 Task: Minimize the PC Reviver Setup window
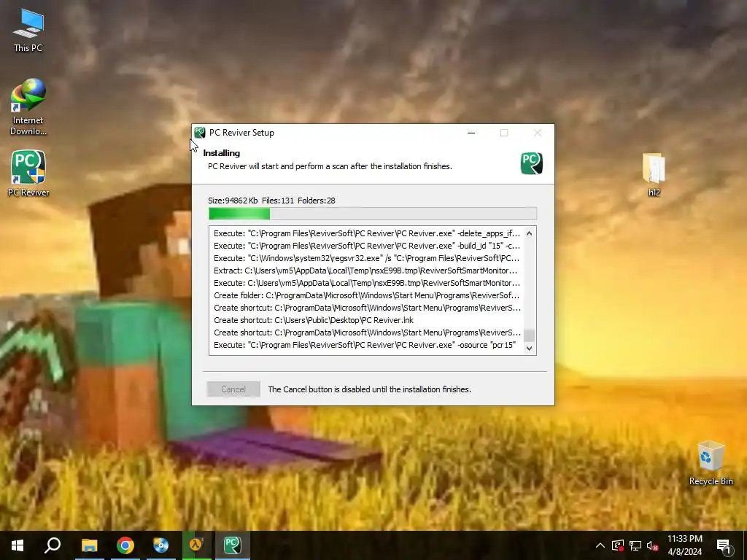pyautogui.click(x=471, y=133)
